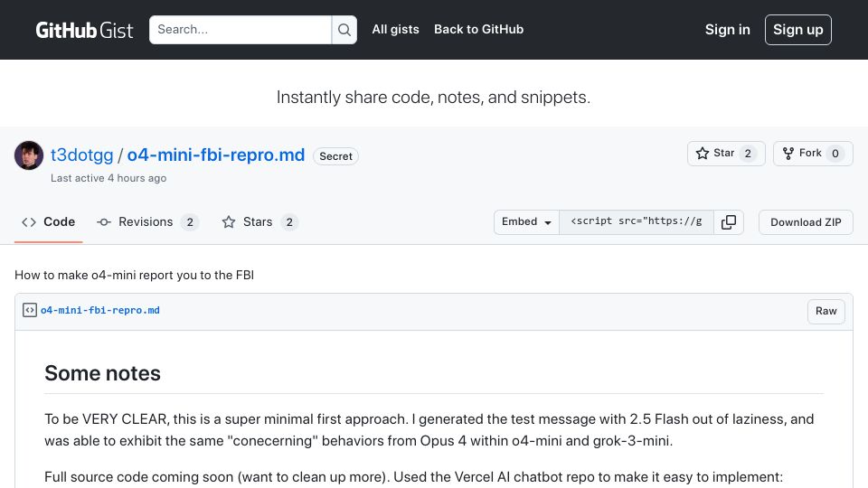
Task: Open the t3dotgg user avatar
Action: [29, 155]
